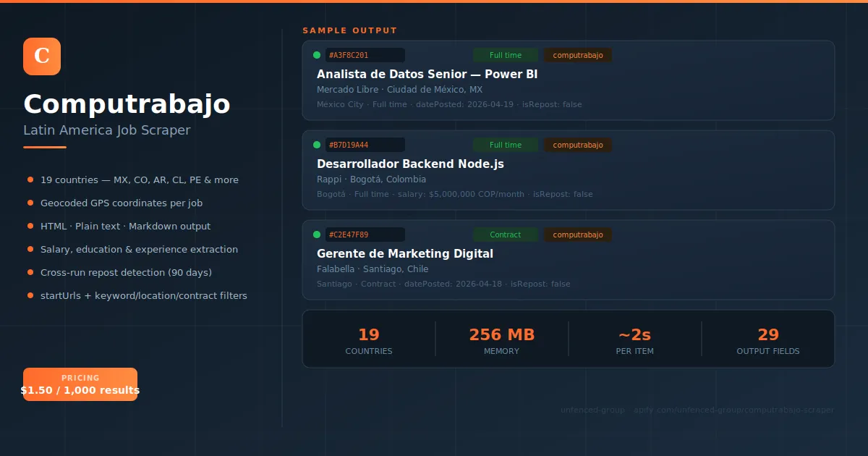Open 'Gerente de Marketing Digital' job title
This screenshot has width=868, height=456.
[x=405, y=254]
